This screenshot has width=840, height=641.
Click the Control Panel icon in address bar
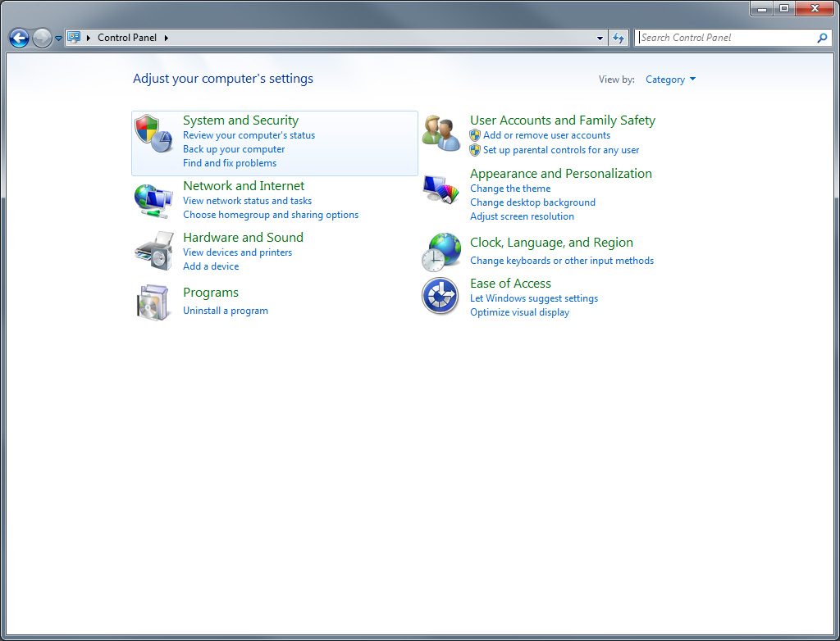(74, 38)
